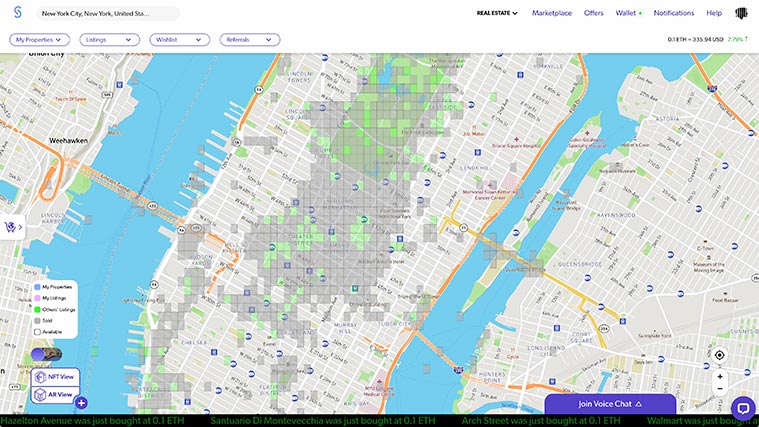
Task: Switch to AR View
Action: pos(55,395)
